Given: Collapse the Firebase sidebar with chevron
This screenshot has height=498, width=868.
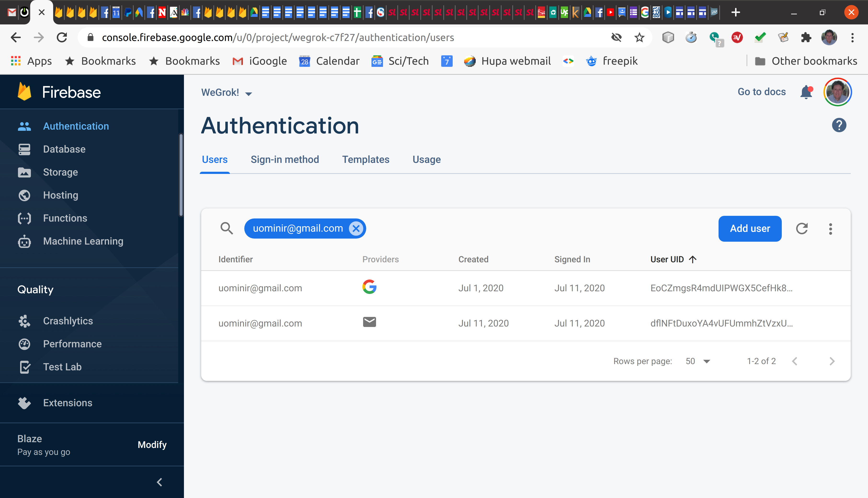Looking at the screenshot, I should point(159,482).
